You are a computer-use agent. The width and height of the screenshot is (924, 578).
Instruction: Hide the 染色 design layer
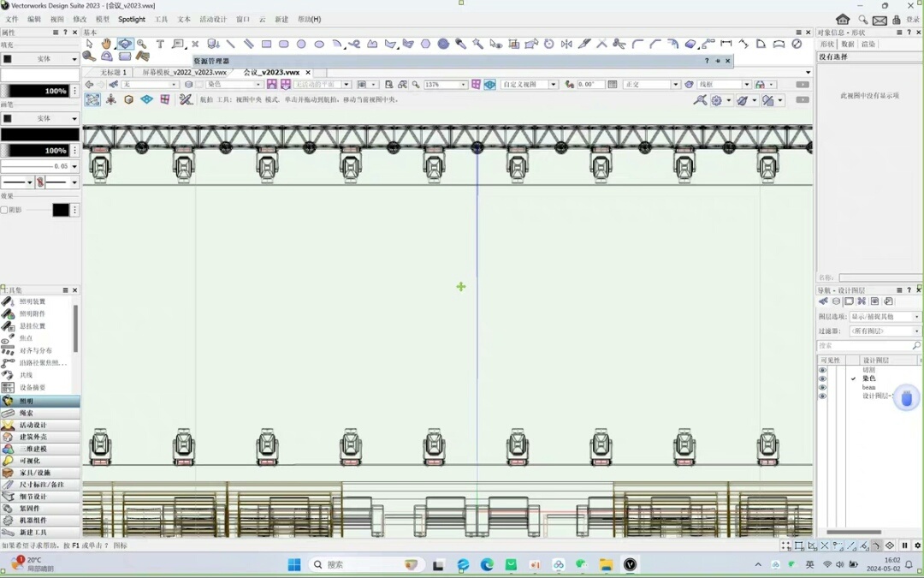click(x=823, y=378)
